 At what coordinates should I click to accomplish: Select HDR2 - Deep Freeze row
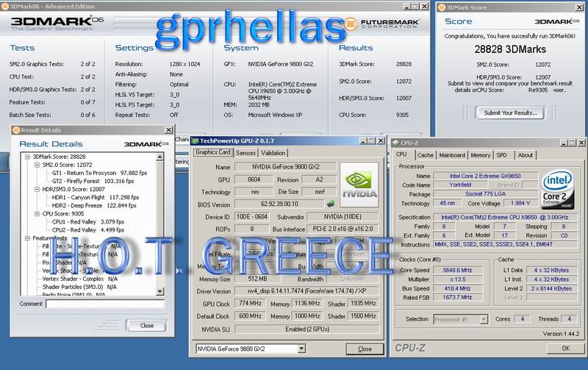click(94, 206)
